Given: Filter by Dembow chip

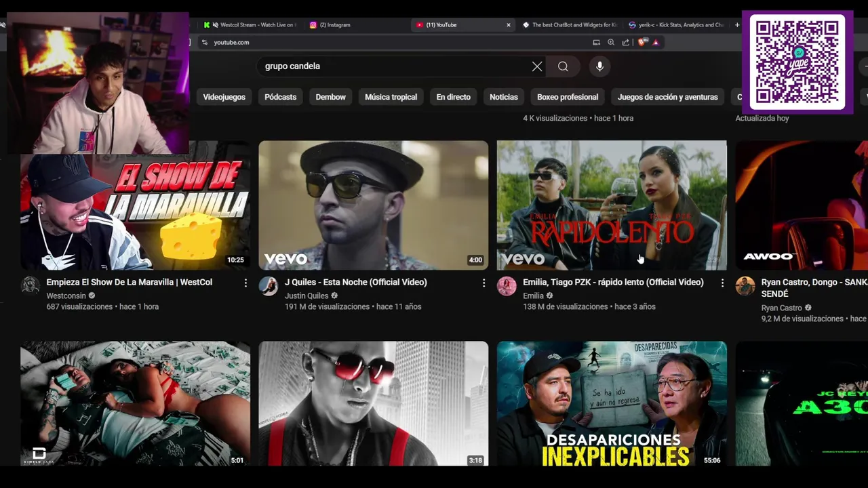Looking at the screenshot, I should point(331,97).
